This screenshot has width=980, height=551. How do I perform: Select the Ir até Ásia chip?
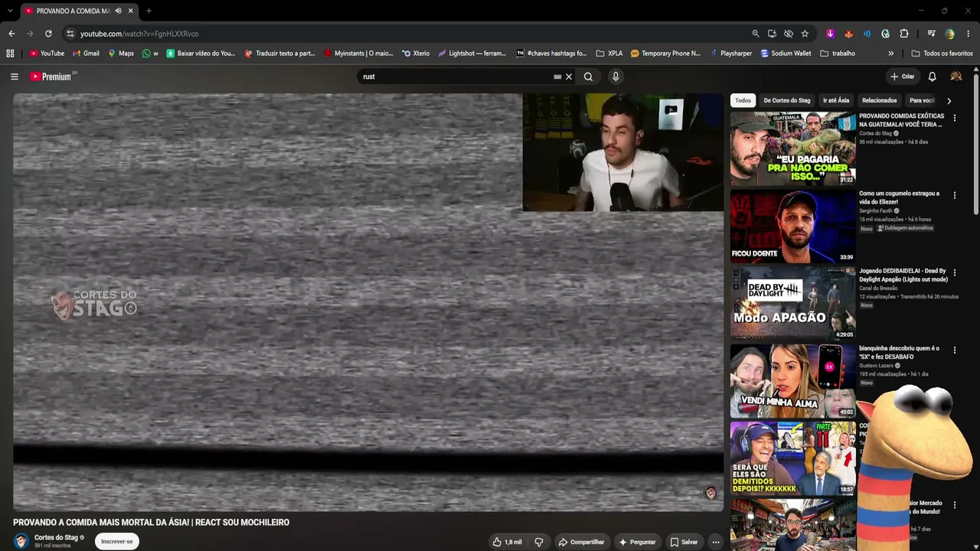click(836, 100)
